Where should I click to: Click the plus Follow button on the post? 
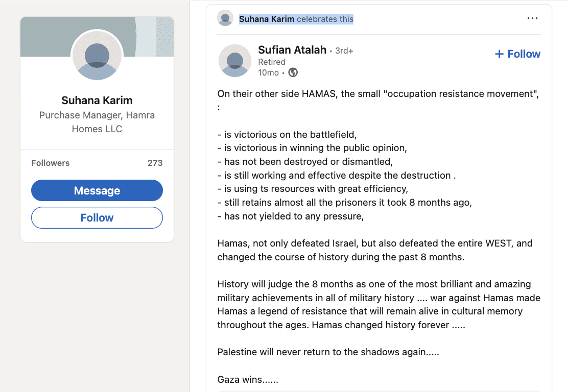click(x=517, y=54)
